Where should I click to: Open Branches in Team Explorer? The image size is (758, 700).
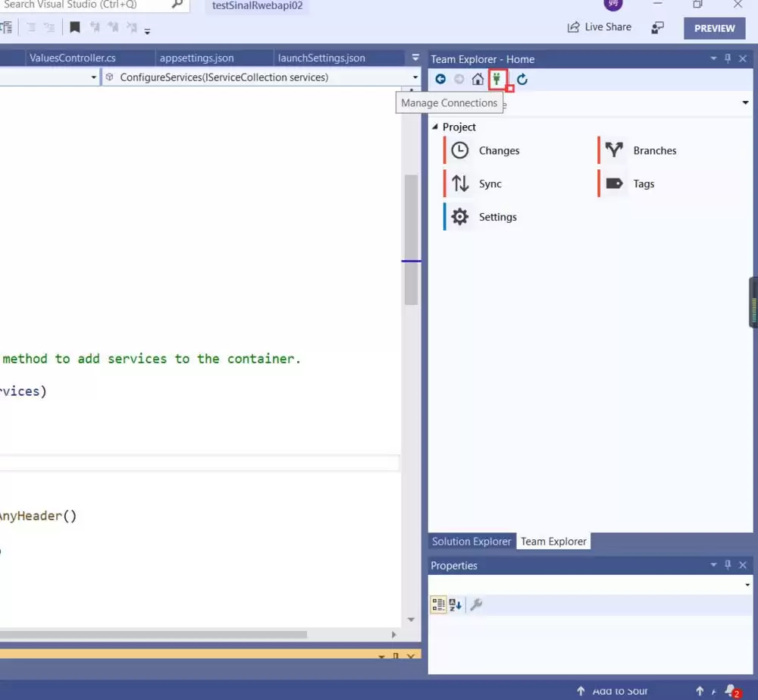pos(653,150)
